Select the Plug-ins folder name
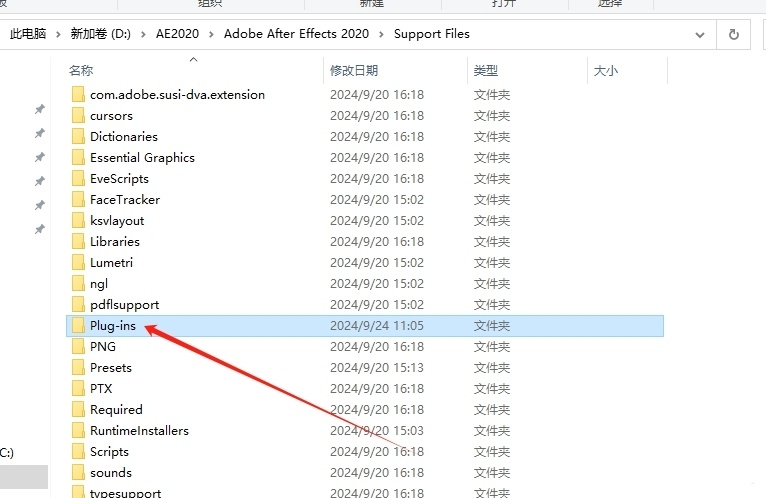Image resolution: width=766 pixels, height=498 pixels. pyautogui.click(x=113, y=325)
